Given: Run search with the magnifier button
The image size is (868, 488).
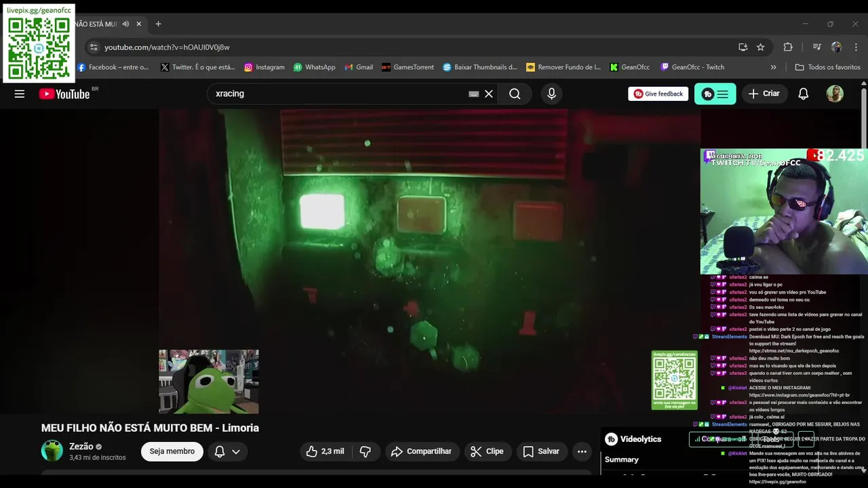Looking at the screenshot, I should coord(515,94).
